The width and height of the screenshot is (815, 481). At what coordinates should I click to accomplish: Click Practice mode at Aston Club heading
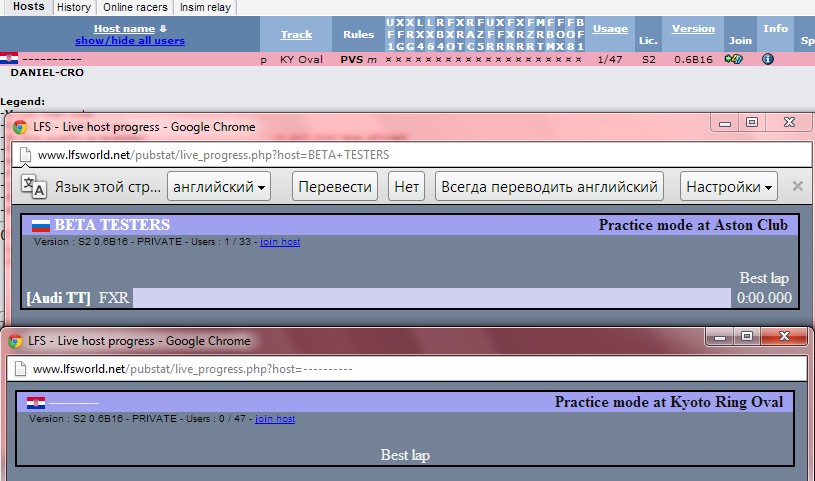pyautogui.click(x=693, y=225)
